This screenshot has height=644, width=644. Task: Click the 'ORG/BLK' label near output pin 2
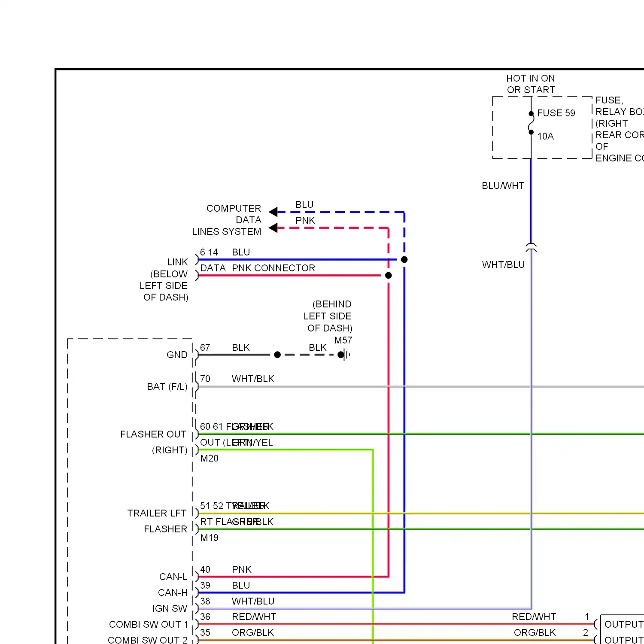(535, 632)
